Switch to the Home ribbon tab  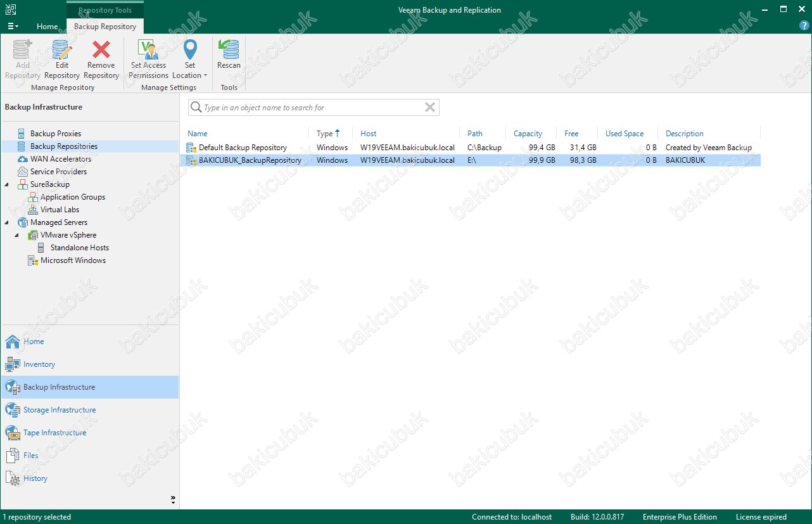tap(48, 27)
